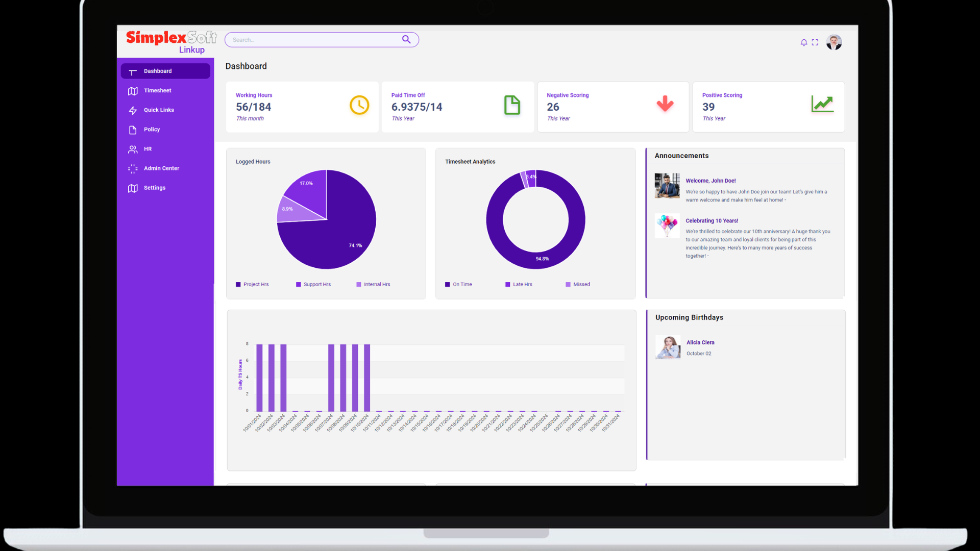
Task: Click the Dashboard navigation icon
Action: tap(133, 70)
